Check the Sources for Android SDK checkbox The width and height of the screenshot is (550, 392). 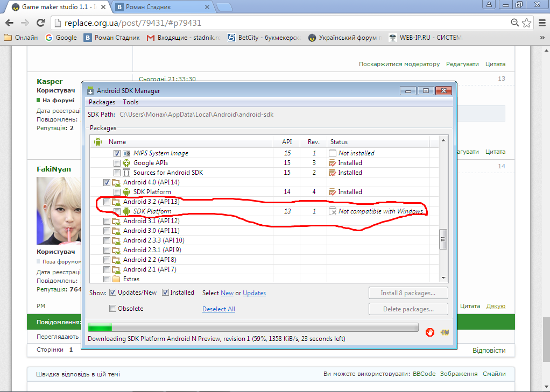(x=117, y=173)
